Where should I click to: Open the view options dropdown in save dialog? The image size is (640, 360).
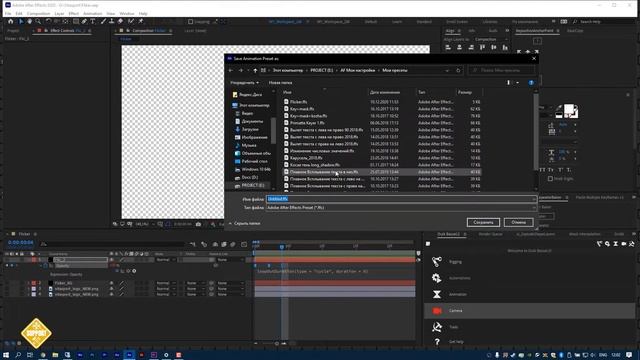(518, 82)
